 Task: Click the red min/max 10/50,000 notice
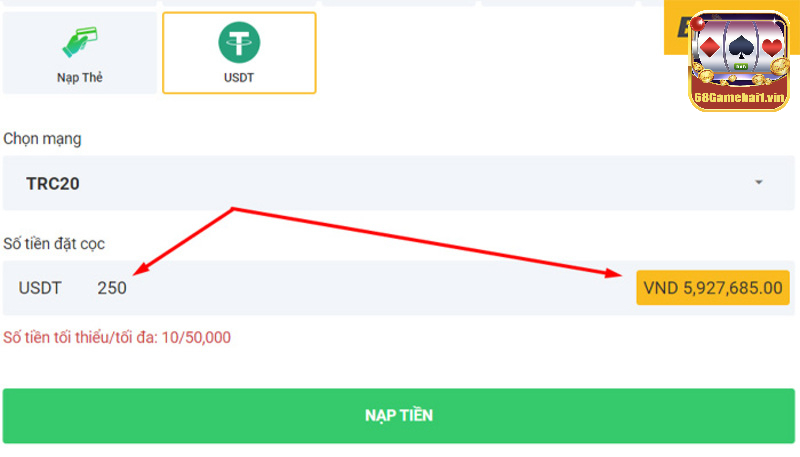tap(117, 337)
